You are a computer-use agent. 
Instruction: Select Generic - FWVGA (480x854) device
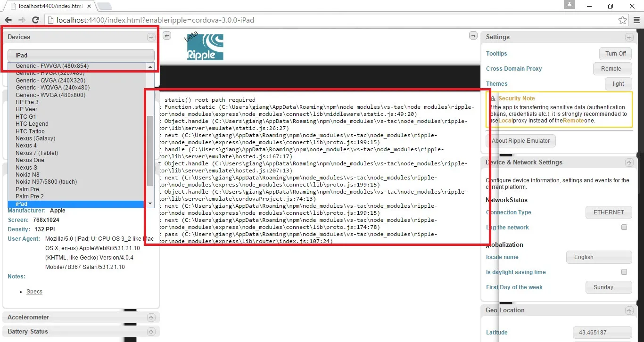pyautogui.click(x=77, y=66)
